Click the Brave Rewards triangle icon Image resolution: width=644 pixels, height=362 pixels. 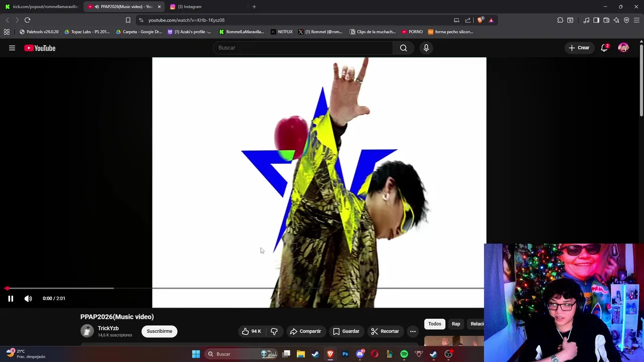coord(491,20)
